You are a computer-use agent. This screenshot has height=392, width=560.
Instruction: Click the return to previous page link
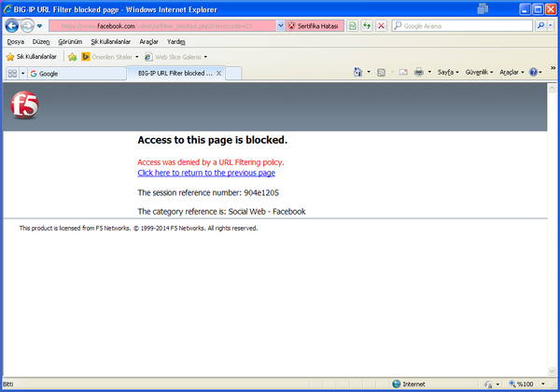pos(206,173)
